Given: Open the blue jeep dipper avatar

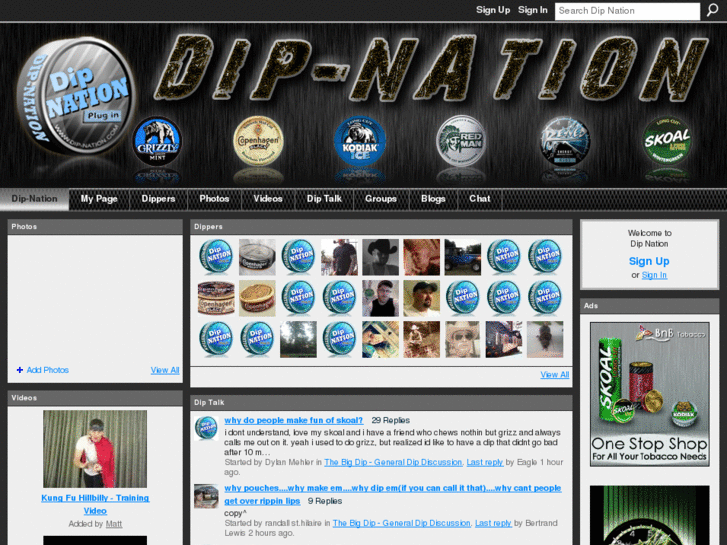Looking at the screenshot, I should [x=463, y=257].
